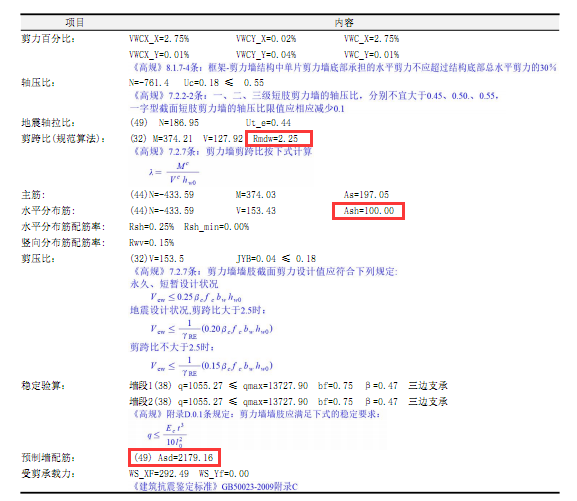
Task: Click the value WS_Yf=0.00
Action: click(x=224, y=474)
